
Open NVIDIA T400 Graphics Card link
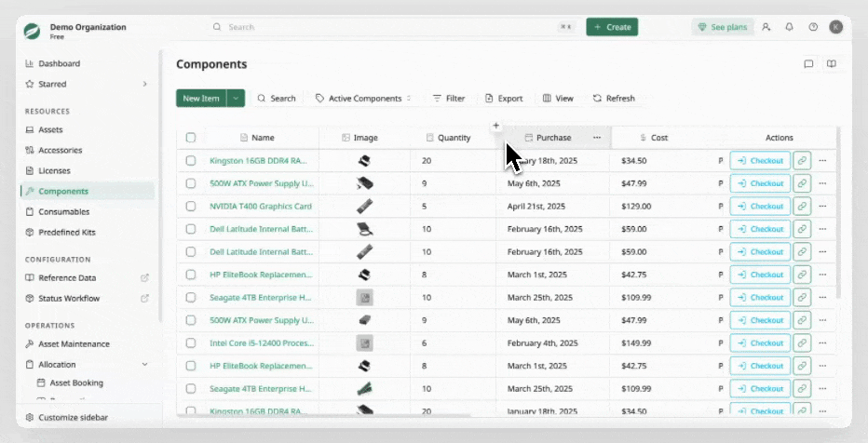click(260, 206)
